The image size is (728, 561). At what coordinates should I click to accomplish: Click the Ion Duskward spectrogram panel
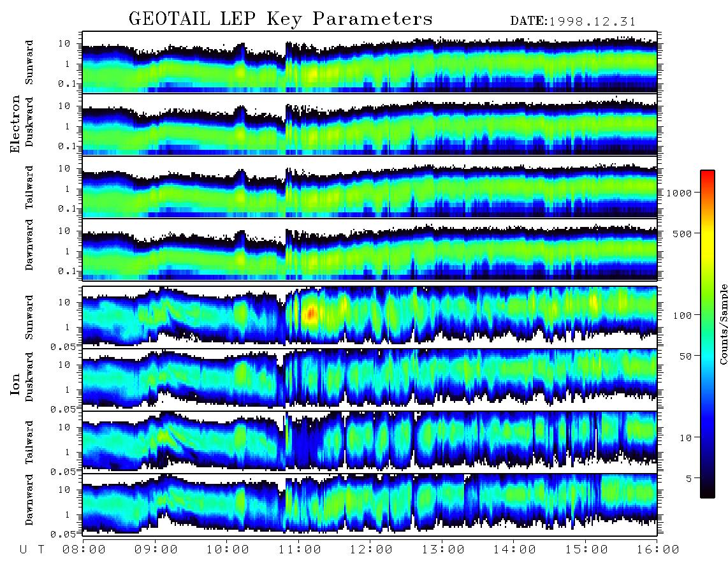pos(370,380)
